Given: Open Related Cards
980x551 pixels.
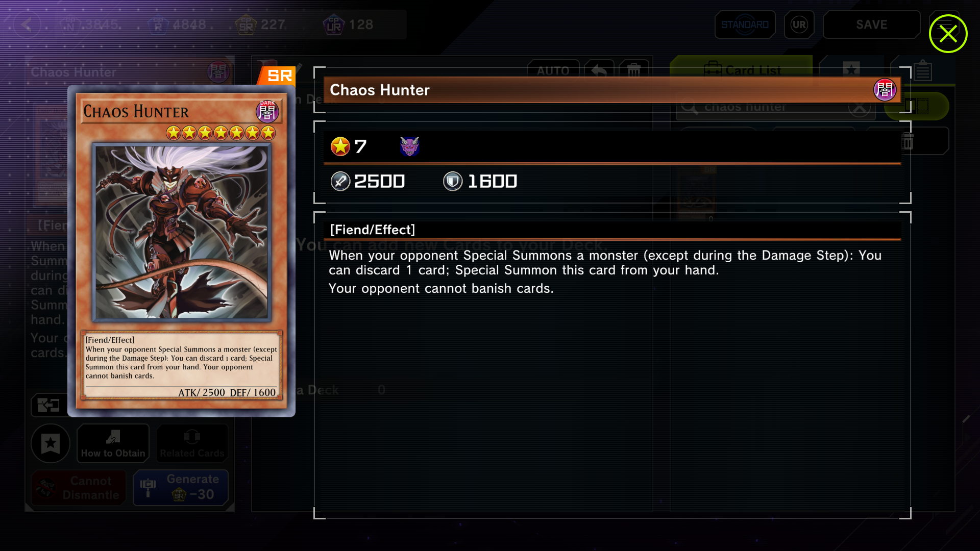Looking at the screenshot, I should [192, 443].
